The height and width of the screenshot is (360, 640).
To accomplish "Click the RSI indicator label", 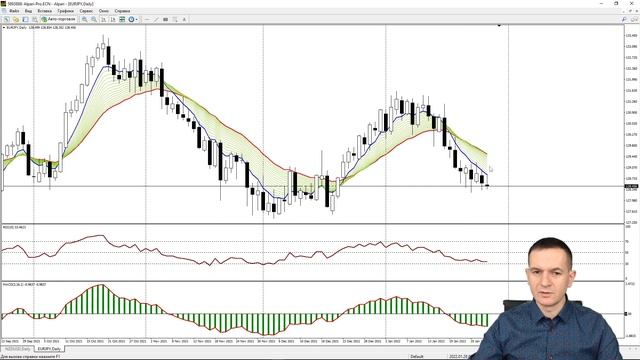I will click(x=15, y=227).
